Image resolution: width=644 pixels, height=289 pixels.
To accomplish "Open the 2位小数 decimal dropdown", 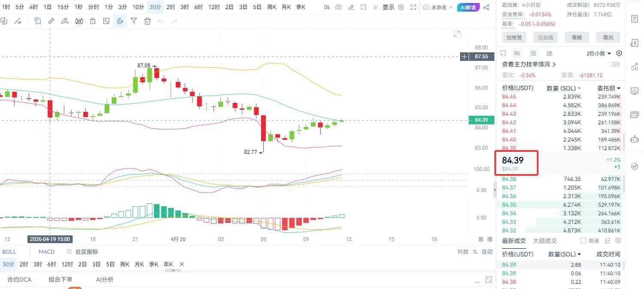I will click(x=599, y=54).
